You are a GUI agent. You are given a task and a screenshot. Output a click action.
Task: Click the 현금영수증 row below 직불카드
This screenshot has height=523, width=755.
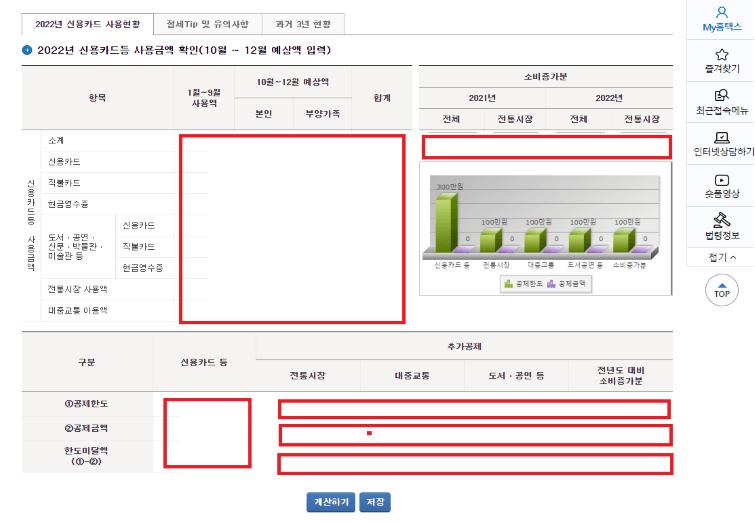[68, 204]
